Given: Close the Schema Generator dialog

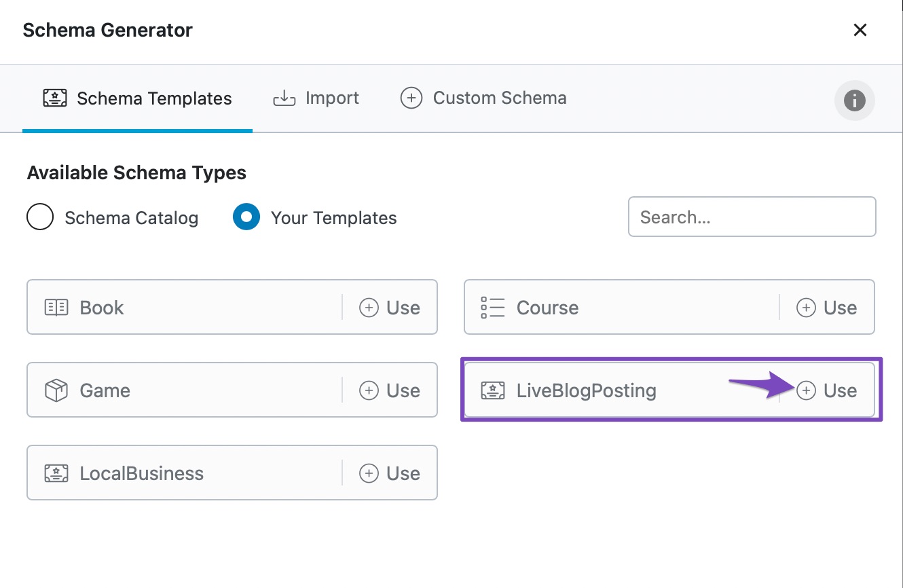Looking at the screenshot, I should [x=860, y=30].
